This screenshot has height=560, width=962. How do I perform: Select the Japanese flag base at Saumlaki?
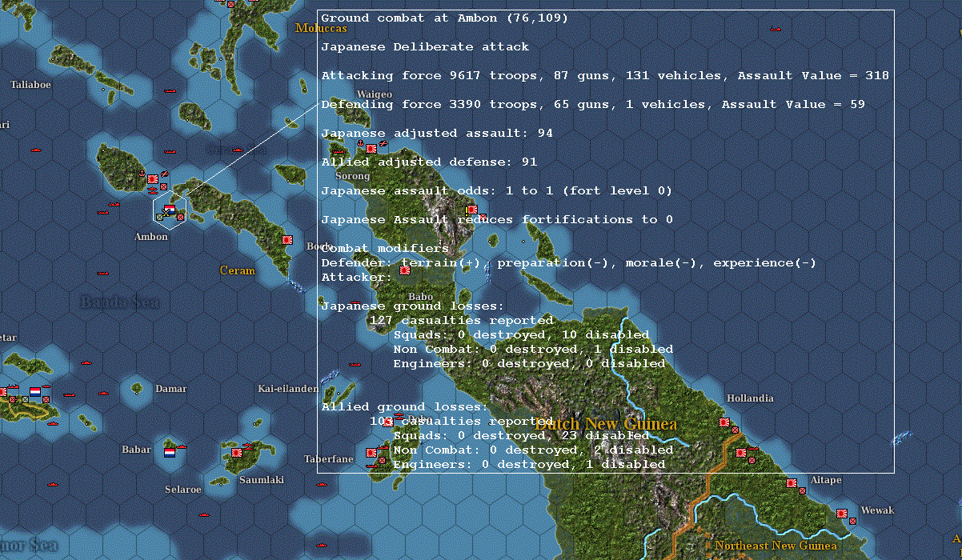coord(237,452)
